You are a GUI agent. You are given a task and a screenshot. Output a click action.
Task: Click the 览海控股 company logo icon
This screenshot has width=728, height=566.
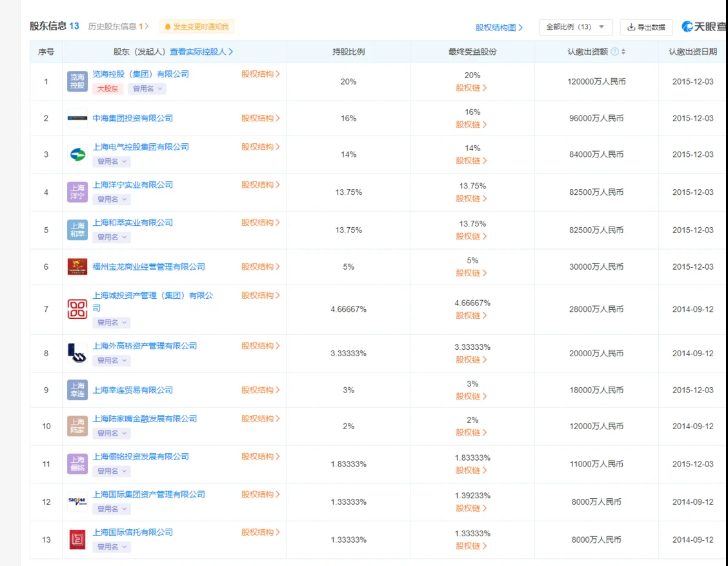pos(77,81)
